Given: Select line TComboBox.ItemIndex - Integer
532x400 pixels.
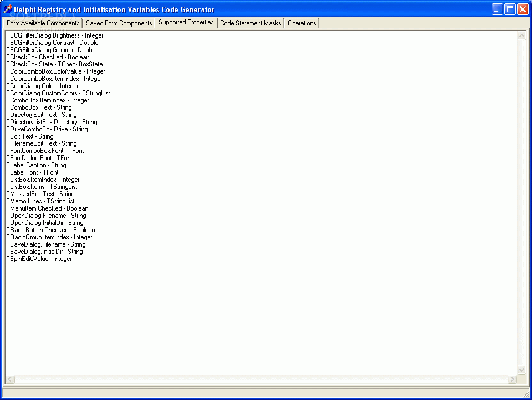Looking at the screenshot, I should (x=48, y=100).
